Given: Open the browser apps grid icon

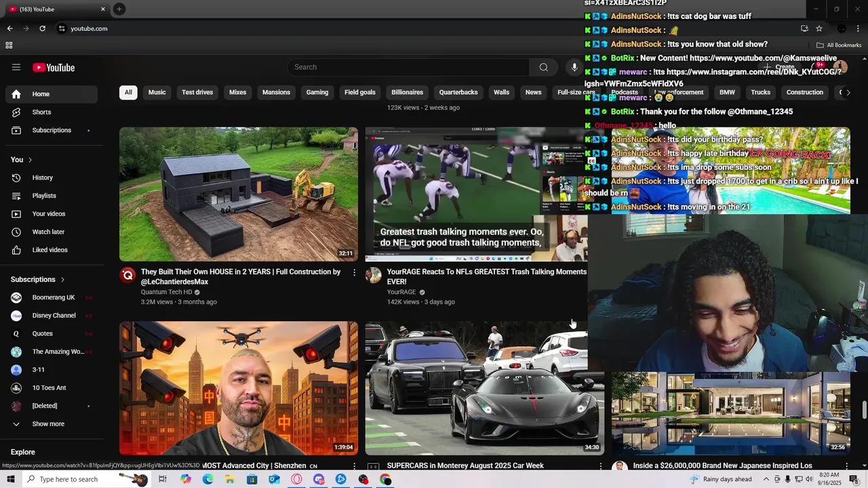Looking at the screenshot, I should click(9, 45).
